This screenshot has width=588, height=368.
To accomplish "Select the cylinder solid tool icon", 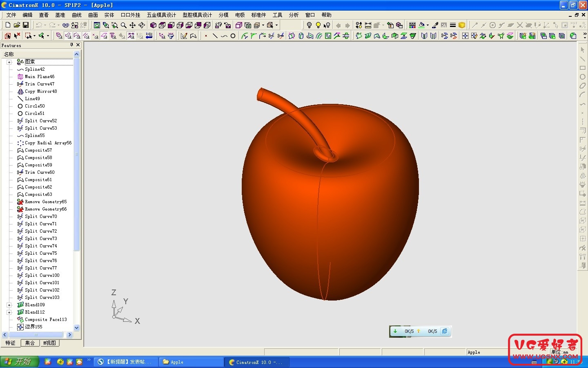I will tap(301, 36).
